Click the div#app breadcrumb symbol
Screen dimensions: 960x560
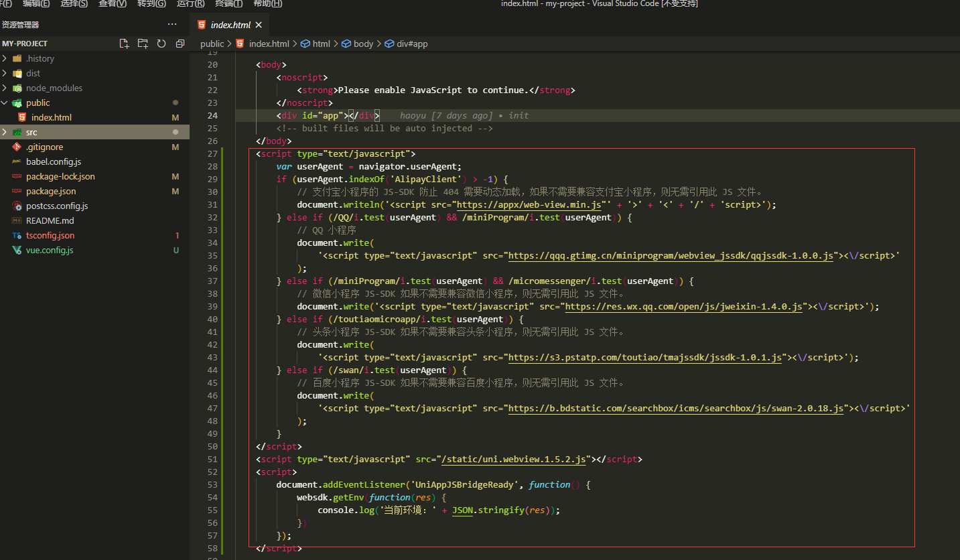(x=412, y=44)
